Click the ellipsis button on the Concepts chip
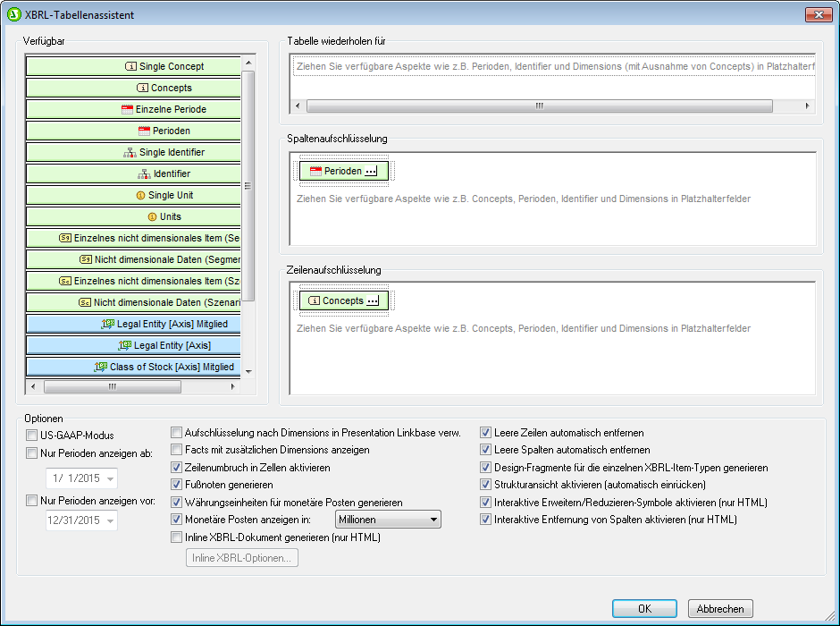The image size is (840, 626). [373, 301]
